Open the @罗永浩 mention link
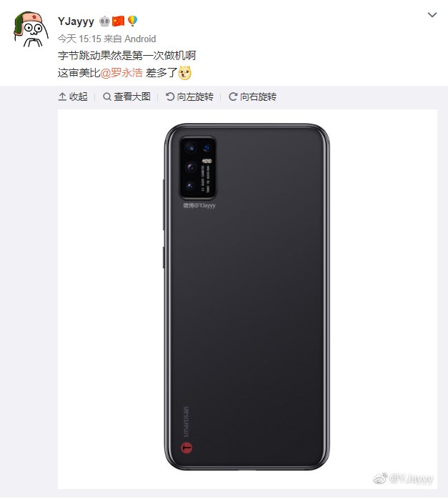 point(121,73)
